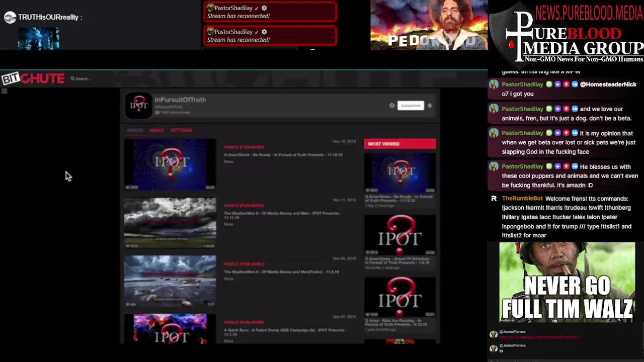The image size is (644, 362).
Task: Click PastorShadilay name on 'He blesses us' message
Action: point(522,166)
